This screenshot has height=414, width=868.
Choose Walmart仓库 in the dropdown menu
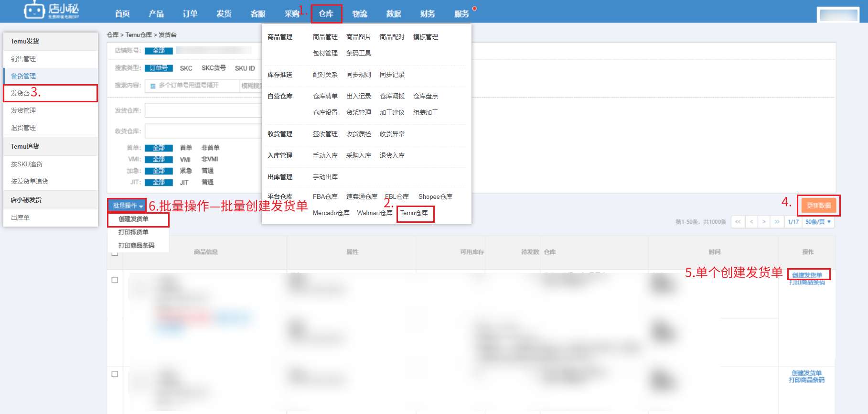(375, 213)
